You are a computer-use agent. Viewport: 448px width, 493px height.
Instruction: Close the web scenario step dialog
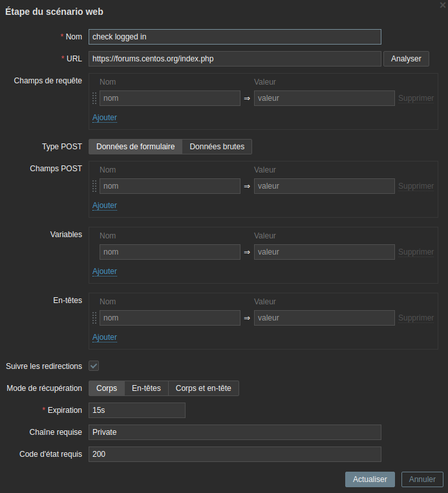tap(442, 5)
